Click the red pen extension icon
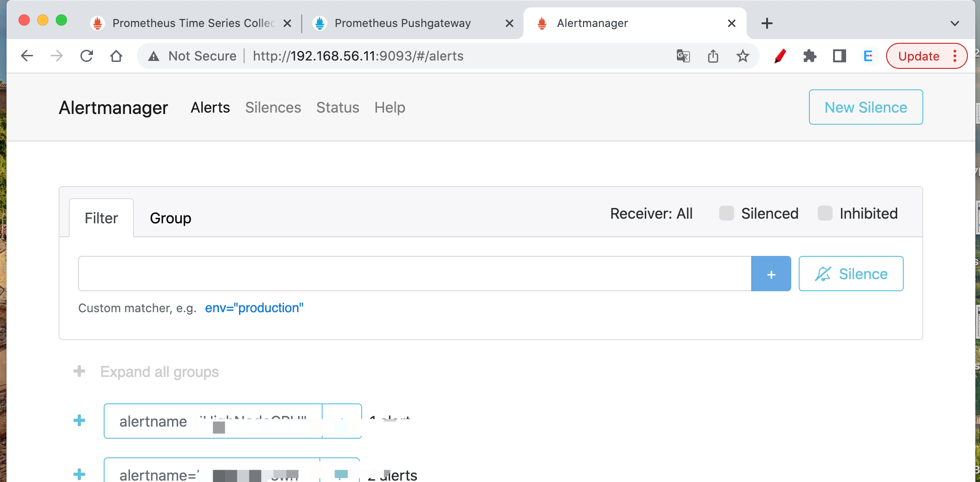The width and height of the screenshot is (980, 482). coord(780,56)
